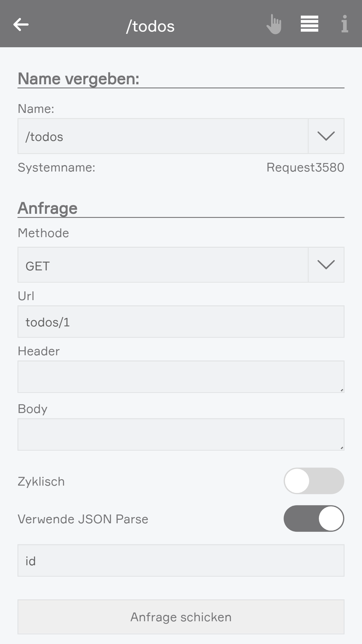Expand the Name dropdown arrow

click(326, 136)
